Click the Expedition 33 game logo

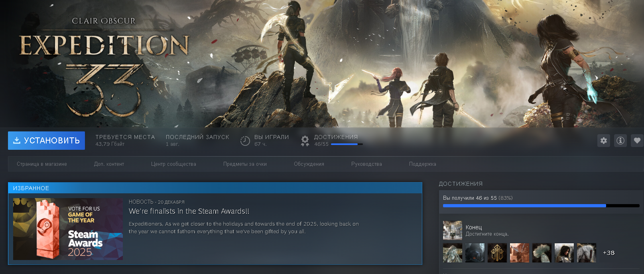[104, 67]
